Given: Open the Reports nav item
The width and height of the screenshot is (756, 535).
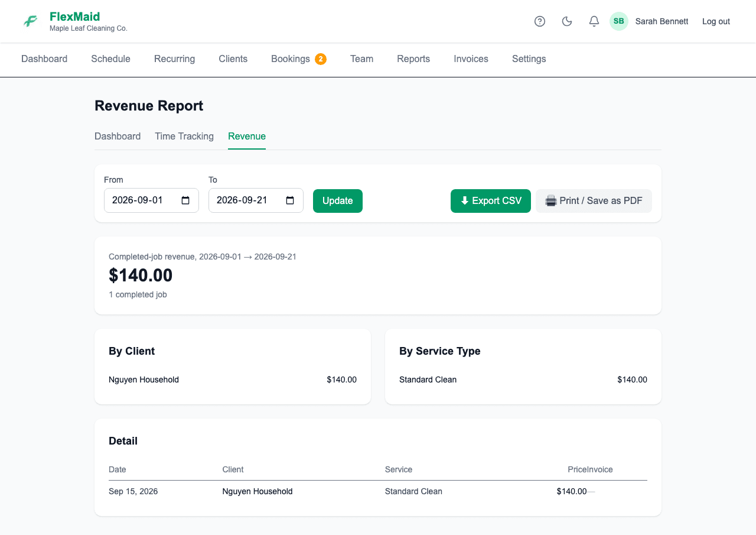Looking at the screenshot, I should 413,59.
